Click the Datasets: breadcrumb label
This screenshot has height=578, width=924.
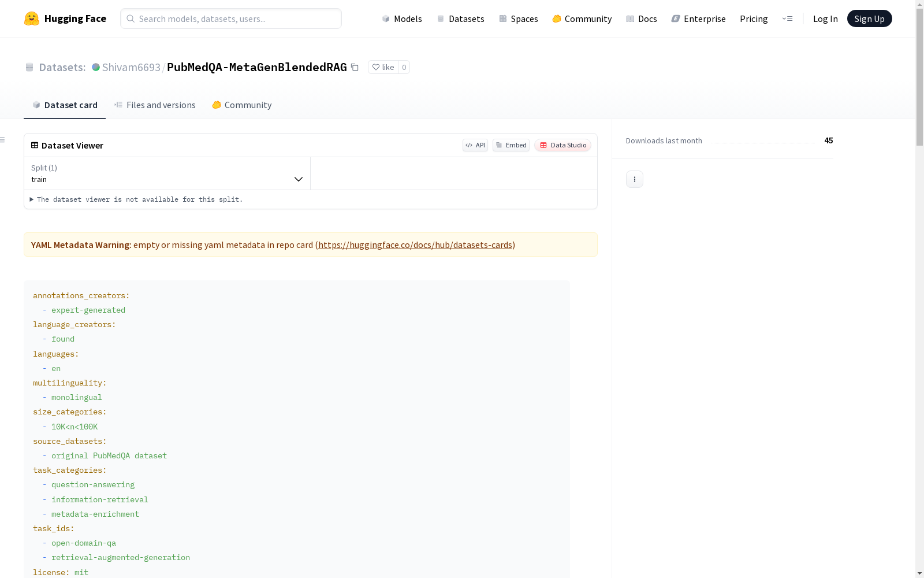(62, 67)
